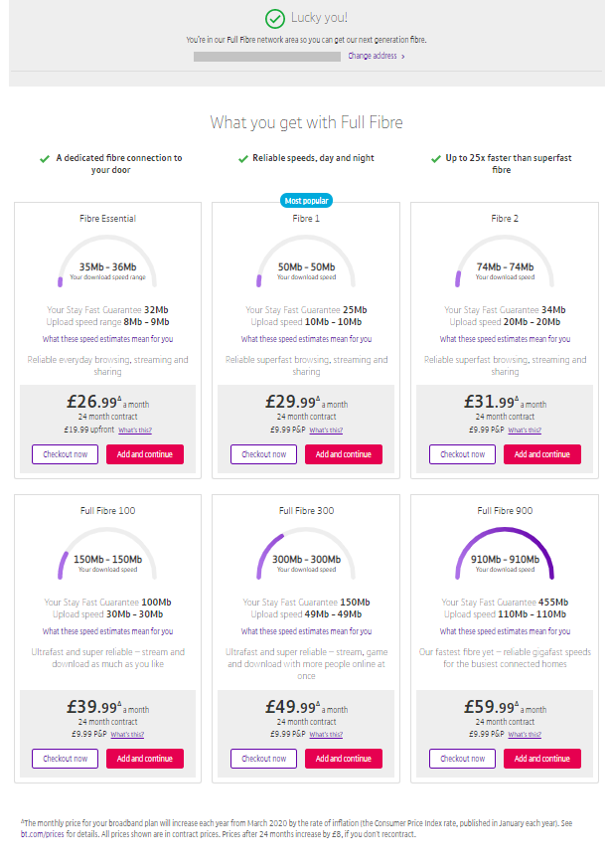The height and width of the screenshot is (868, 609).
Task: Click the Most popular badge on Fibre 1
Action: (306, 200)
